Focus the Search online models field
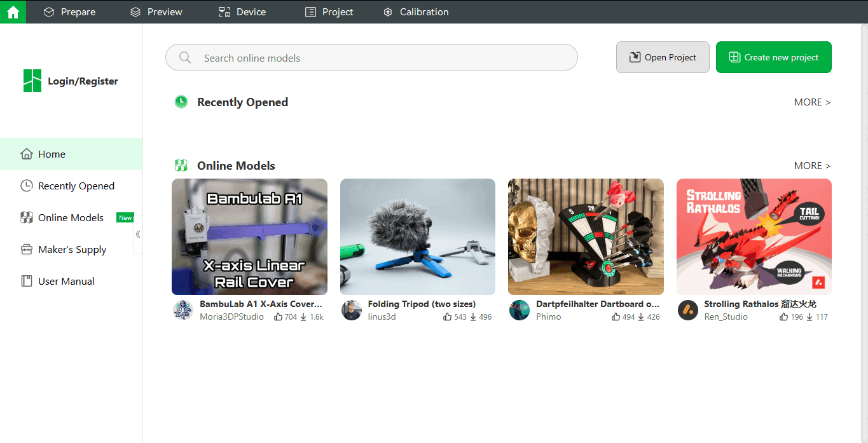868x443 pixels. tap(371, 57)
